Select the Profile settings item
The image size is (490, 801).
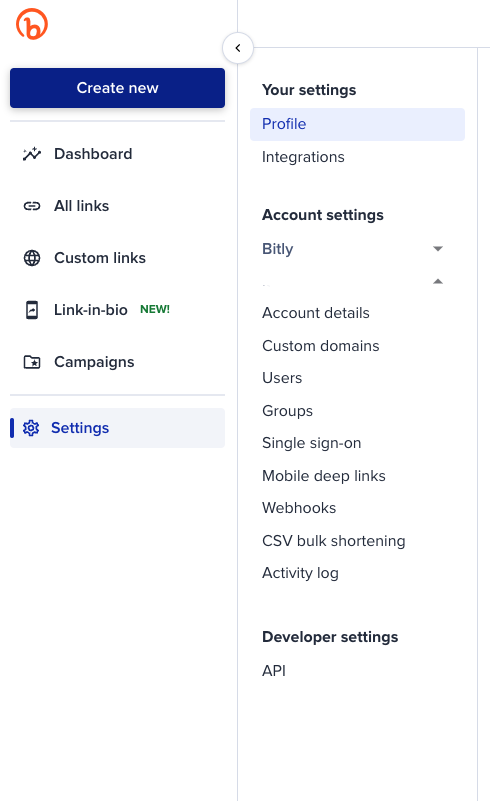coord(357,124)
